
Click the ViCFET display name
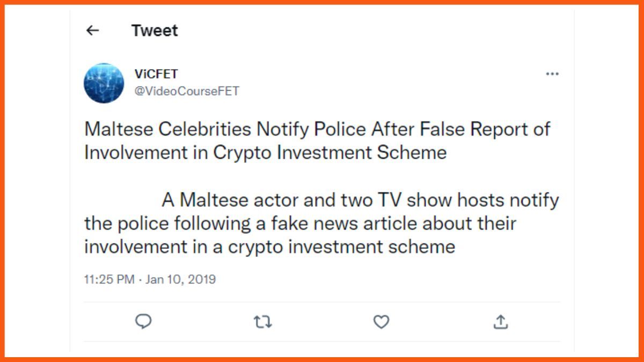tap(156, 75)
